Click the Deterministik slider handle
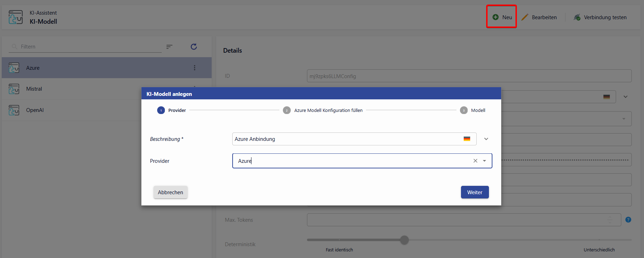This screenshot has height=258, width=644. (404, 240)
